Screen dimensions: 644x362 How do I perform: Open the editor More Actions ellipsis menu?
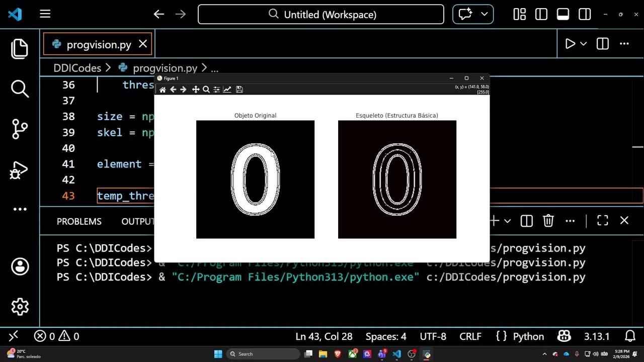(624, 44)
